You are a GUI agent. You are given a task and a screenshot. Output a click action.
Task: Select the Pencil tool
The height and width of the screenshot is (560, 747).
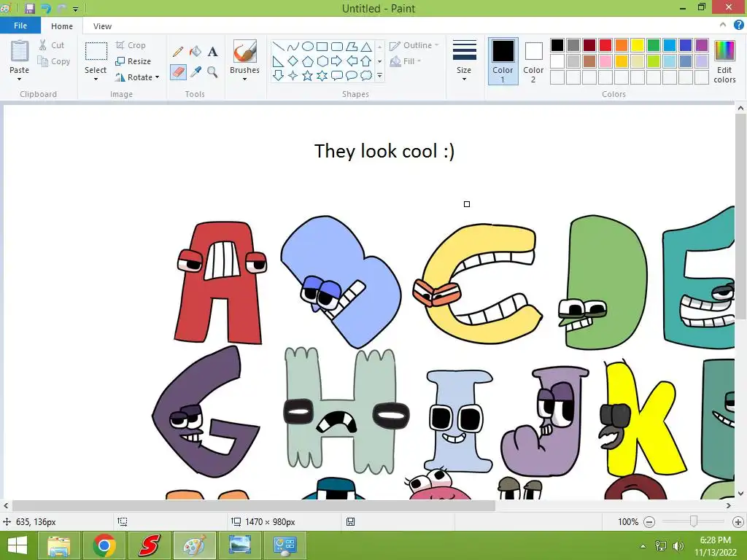click(x=178, y=52)
